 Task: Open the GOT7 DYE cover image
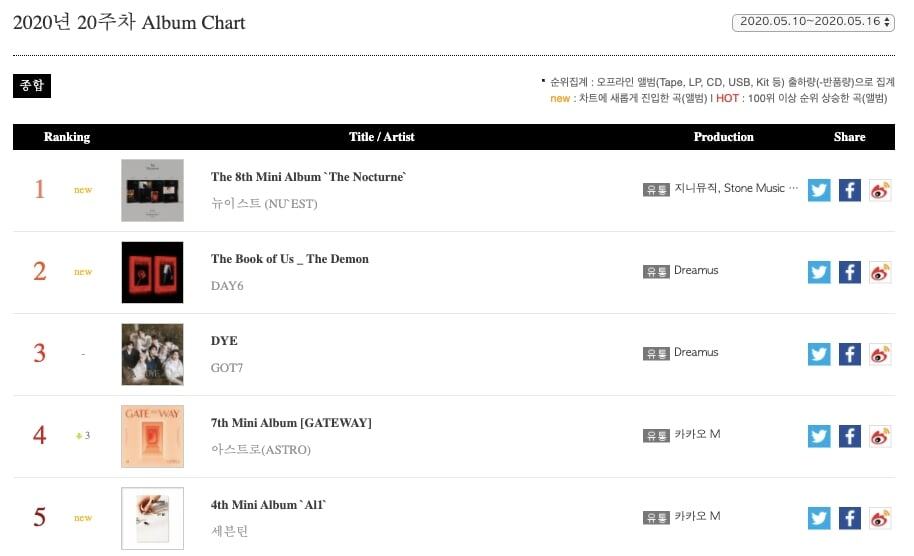152,354
